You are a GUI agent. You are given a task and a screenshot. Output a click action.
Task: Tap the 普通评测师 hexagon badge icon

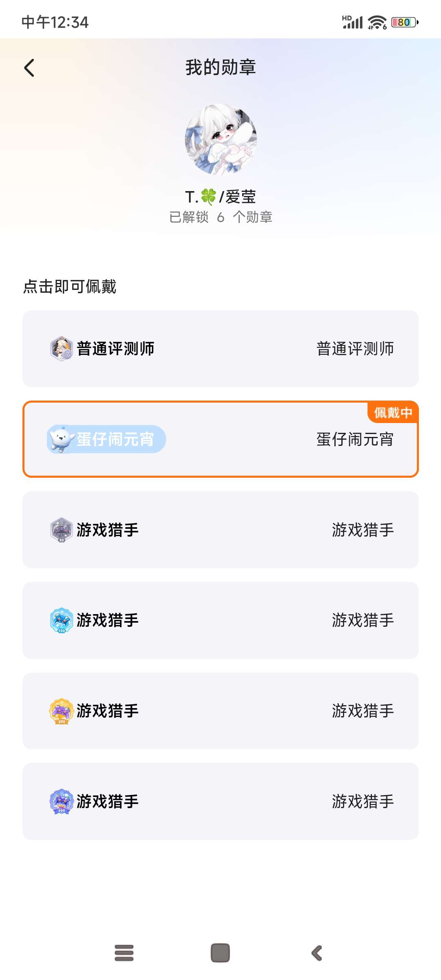(62, 349)
